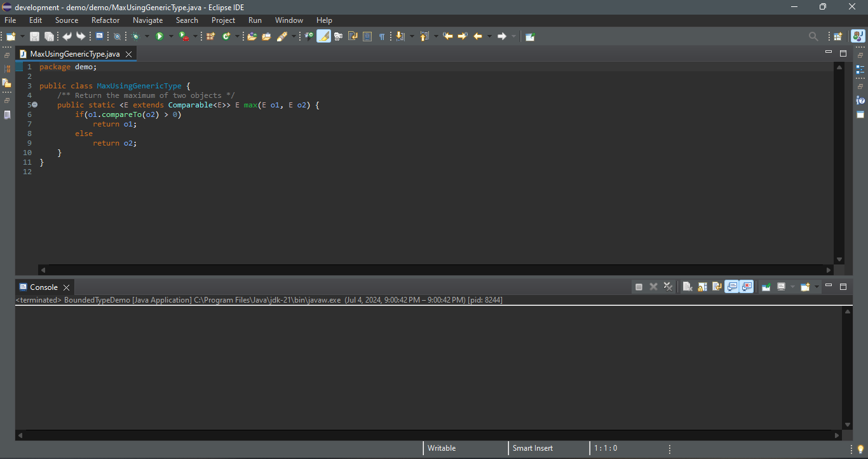This screenshot has height=459, width=868.
Task: Open the Window menu
Action: coord(289,20)
